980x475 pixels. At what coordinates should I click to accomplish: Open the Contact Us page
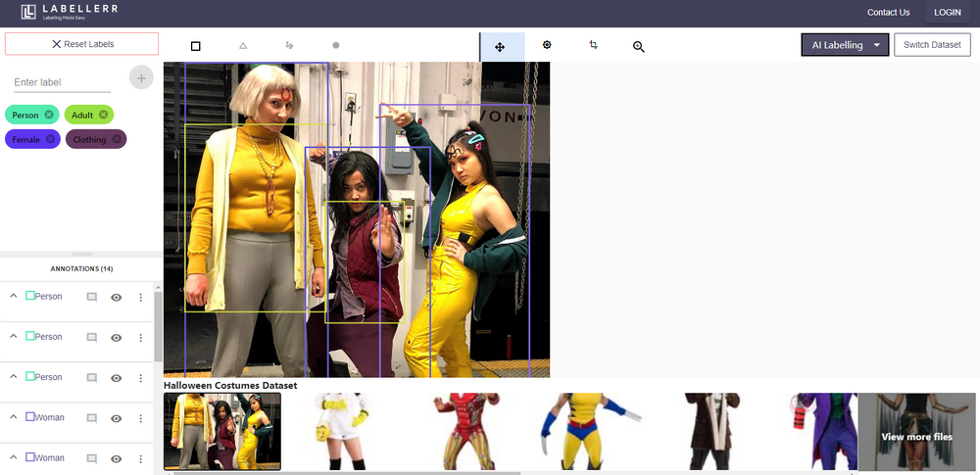pos(888,13)
